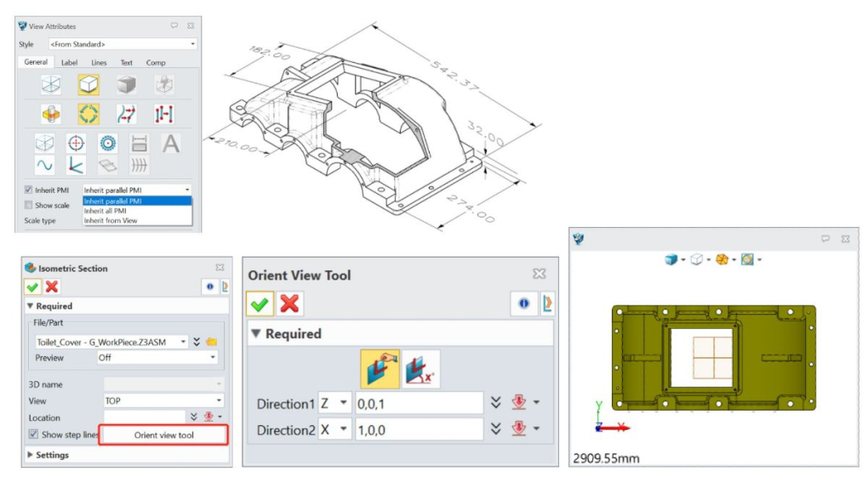Toggle the Show step lines checkbox

33,434
